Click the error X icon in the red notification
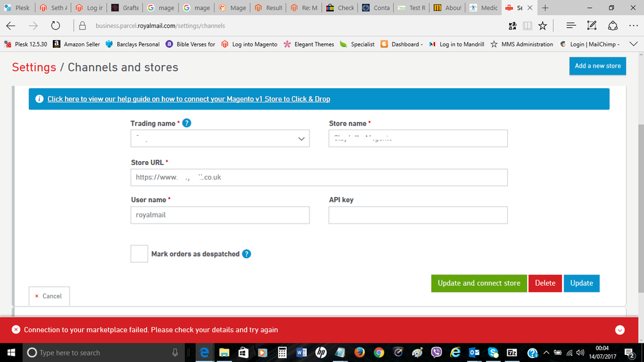Screen dimensions: 644x362 tap(16, 330)
